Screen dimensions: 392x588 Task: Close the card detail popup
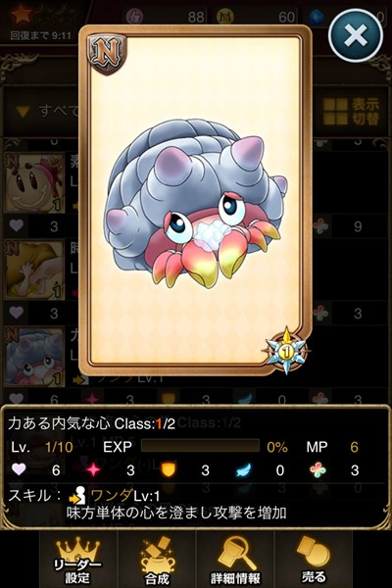(356, 35)
